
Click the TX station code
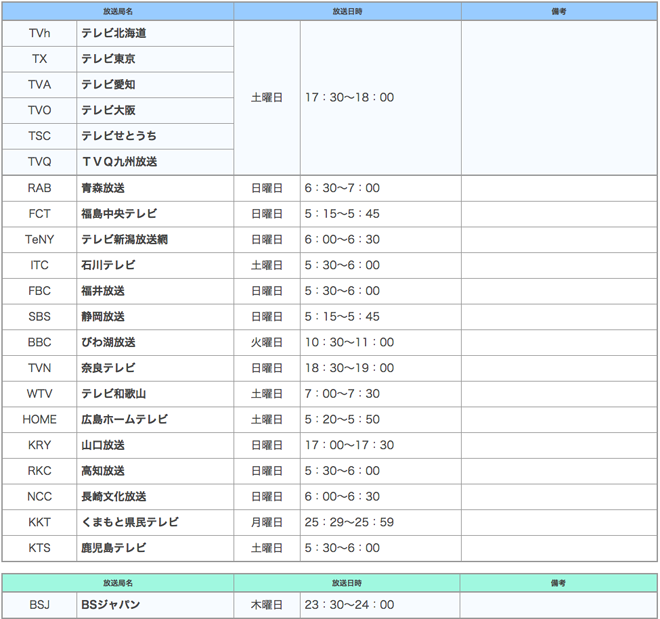40,59
